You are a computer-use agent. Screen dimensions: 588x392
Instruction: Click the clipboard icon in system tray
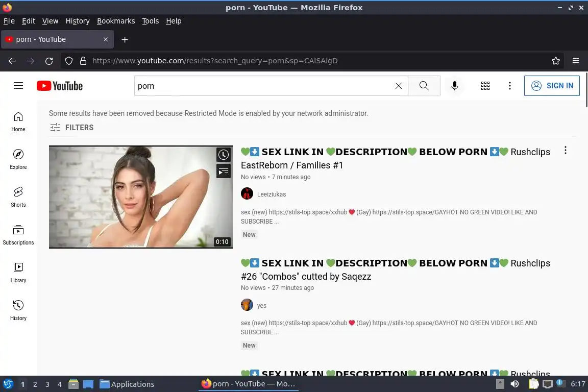tap(533, 384)
